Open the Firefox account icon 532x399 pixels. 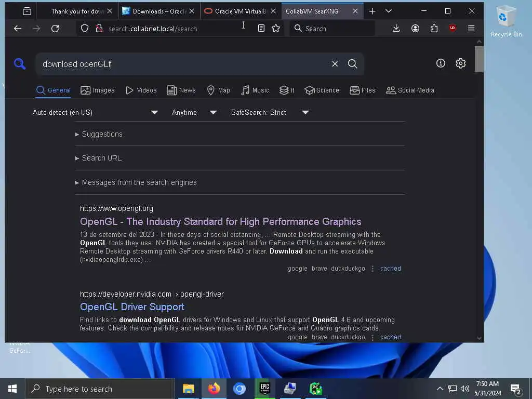coord(415,28)
